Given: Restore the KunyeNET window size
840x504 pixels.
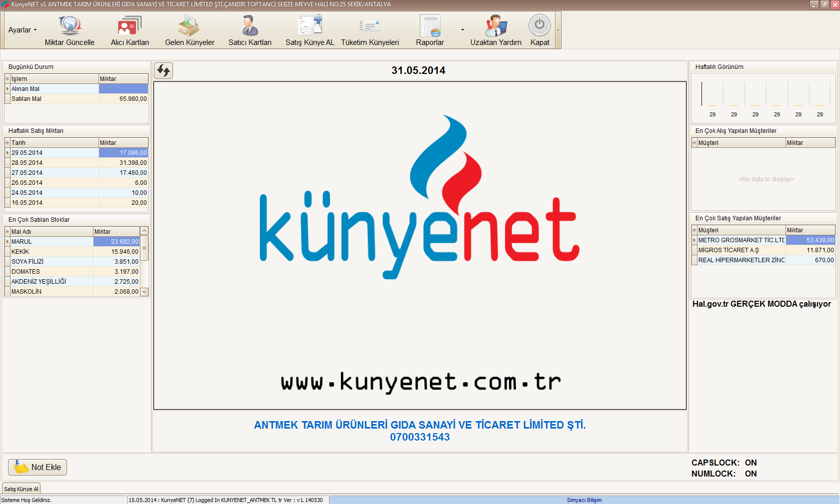Looking at the screenshot, I should point(824,4).
